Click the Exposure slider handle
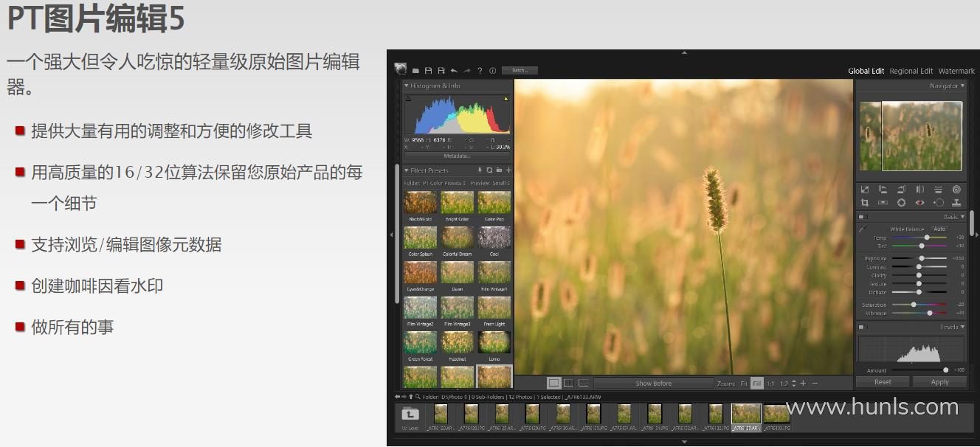 click(x=922, y=258)
